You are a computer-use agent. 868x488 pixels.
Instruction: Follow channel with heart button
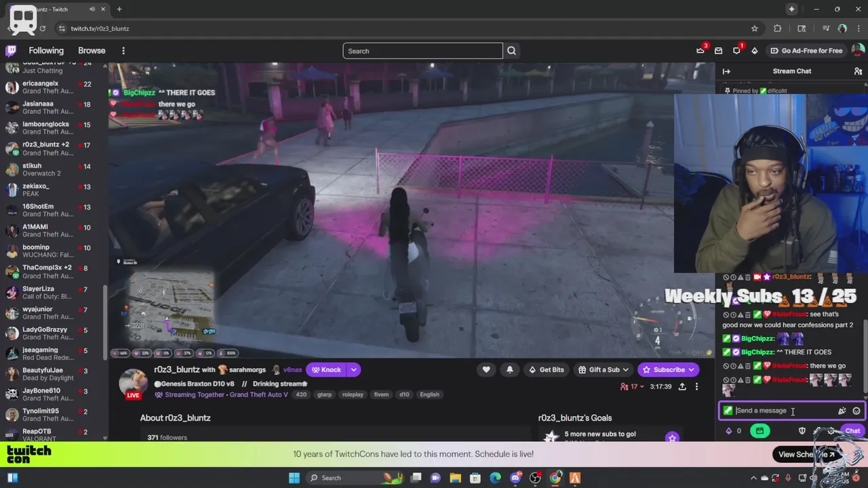[486, 369]
